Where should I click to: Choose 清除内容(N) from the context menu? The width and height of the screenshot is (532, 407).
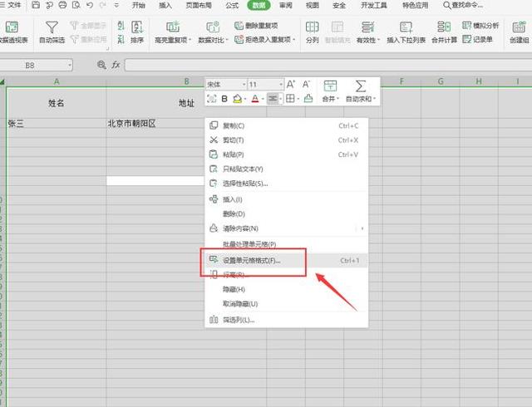click(x=287, y=228)
